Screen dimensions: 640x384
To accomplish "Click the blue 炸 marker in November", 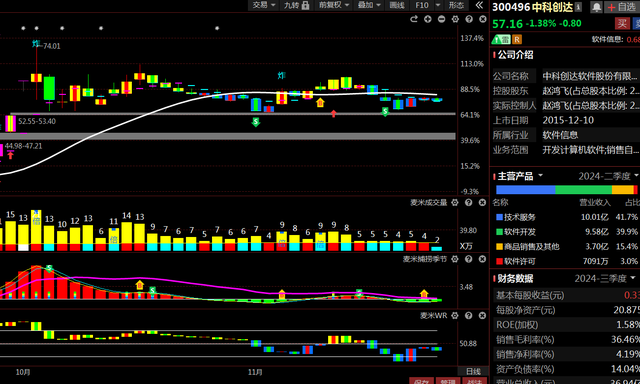I will point(281,75).
